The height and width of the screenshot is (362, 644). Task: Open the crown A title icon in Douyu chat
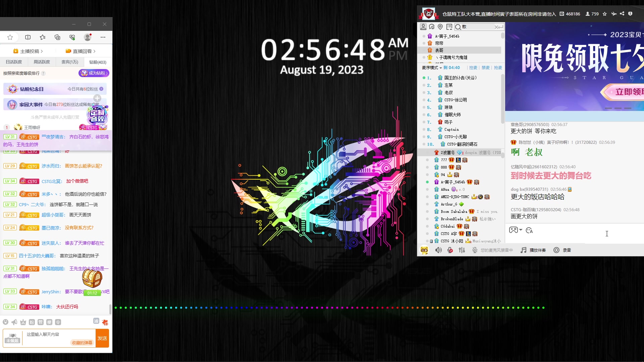[x=23, y=322]
